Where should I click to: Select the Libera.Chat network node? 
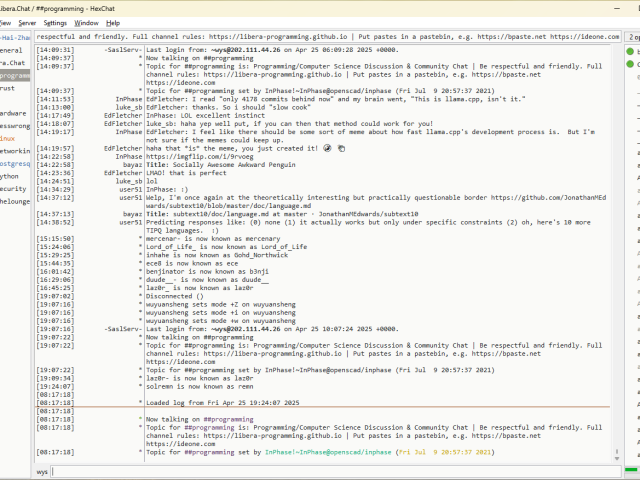14,62
